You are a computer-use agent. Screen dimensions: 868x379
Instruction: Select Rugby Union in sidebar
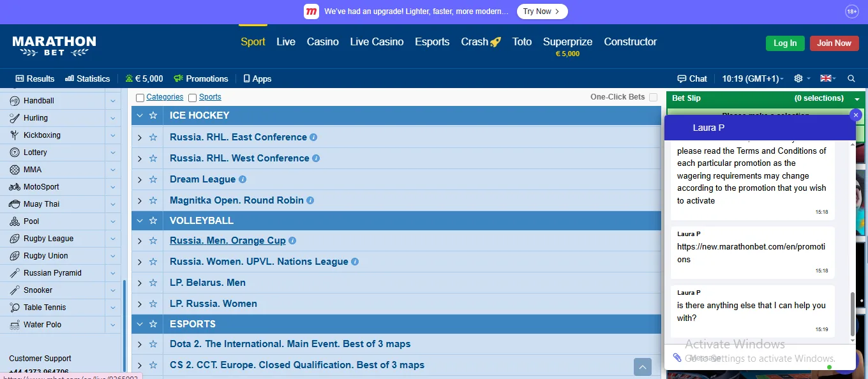click(x=46, y=256)
